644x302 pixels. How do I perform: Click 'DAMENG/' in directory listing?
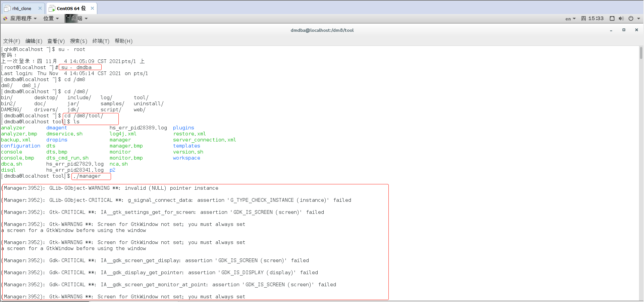(11, 110)
